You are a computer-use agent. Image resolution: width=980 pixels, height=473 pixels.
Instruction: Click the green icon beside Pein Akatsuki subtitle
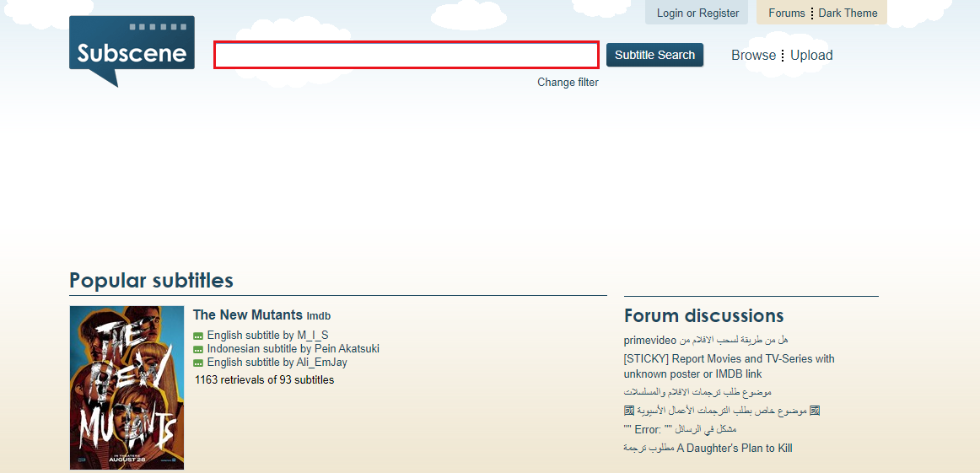point(198,350)
